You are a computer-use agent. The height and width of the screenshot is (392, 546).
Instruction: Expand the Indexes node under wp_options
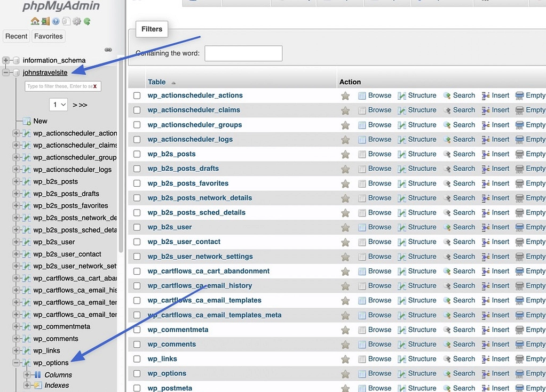click(27, 385)
